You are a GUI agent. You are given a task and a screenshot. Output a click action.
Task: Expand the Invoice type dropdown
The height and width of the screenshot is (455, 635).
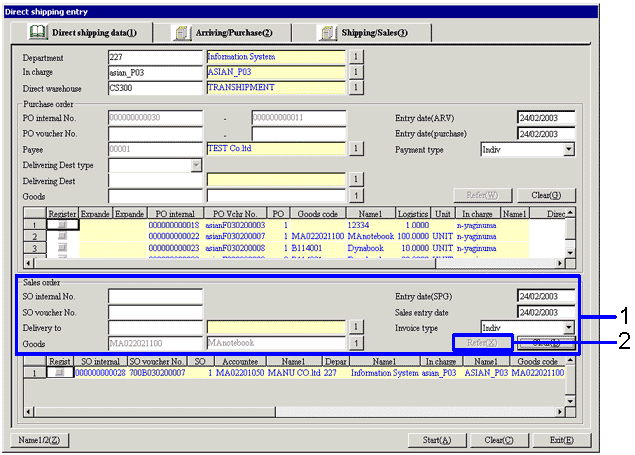(x=569, y=327)
